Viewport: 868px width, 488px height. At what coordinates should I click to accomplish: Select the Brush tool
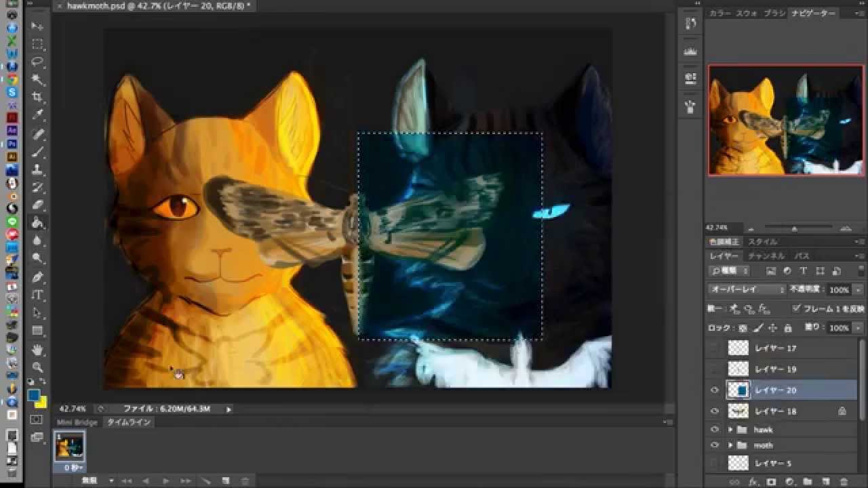pyautogui.click(x=37, y=151)
